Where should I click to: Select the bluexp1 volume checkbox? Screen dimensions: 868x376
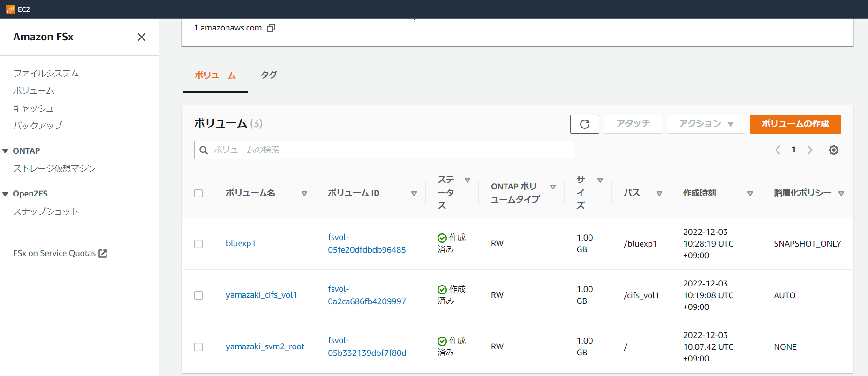tap(198, 244)
